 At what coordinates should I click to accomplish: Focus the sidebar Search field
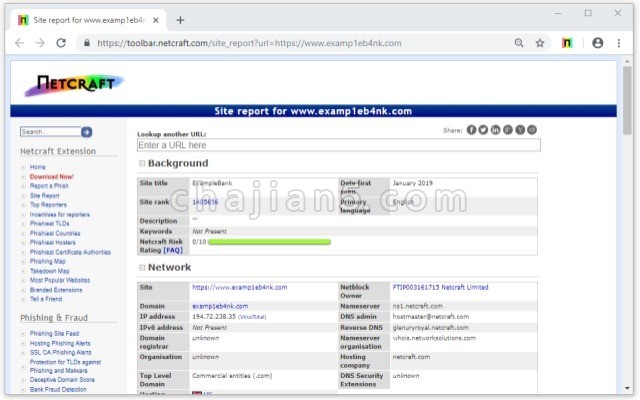point(50,132)
